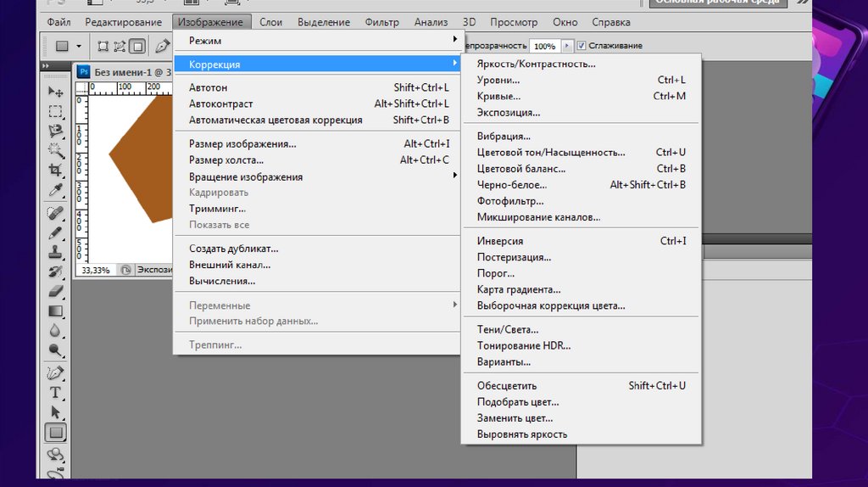The image size is (868, 487).
Task: Toggle the Сглаживание checkbox
Action: [581, 46]
